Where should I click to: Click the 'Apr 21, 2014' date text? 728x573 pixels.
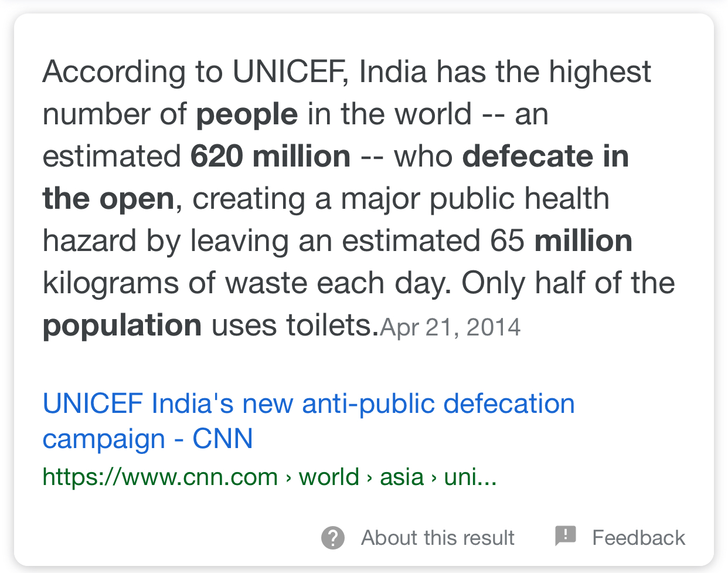coord(450,327)
